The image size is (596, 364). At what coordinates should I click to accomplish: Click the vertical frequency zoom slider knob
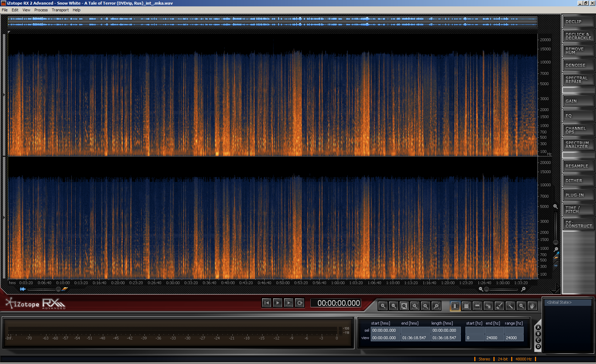pos(556,243)
